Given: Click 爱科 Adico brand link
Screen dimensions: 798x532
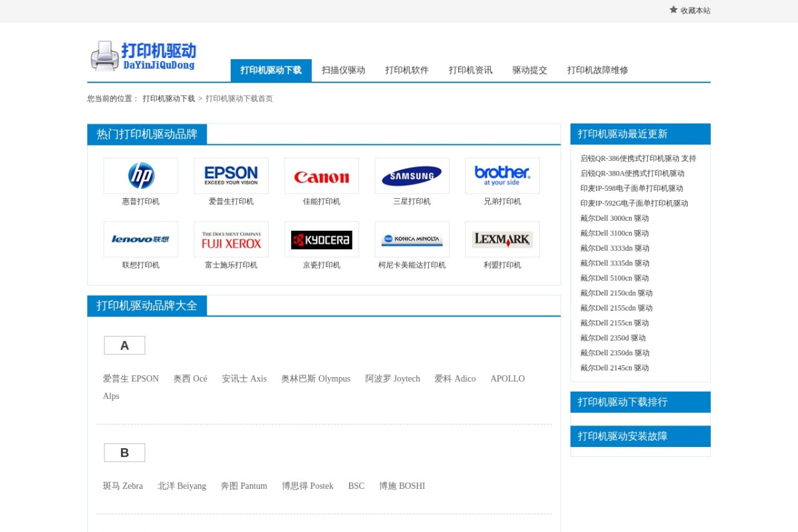Looking at the screenshot, I should coord(456,379).
